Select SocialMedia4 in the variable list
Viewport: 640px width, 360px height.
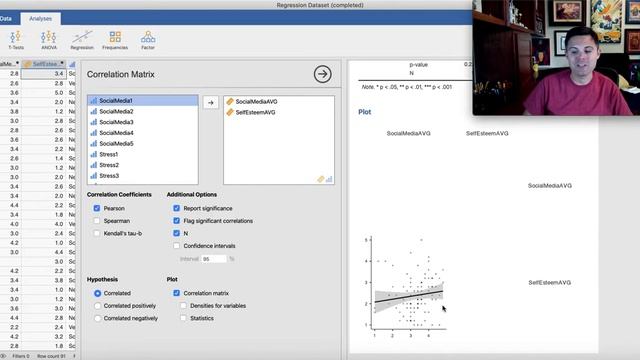142,133
